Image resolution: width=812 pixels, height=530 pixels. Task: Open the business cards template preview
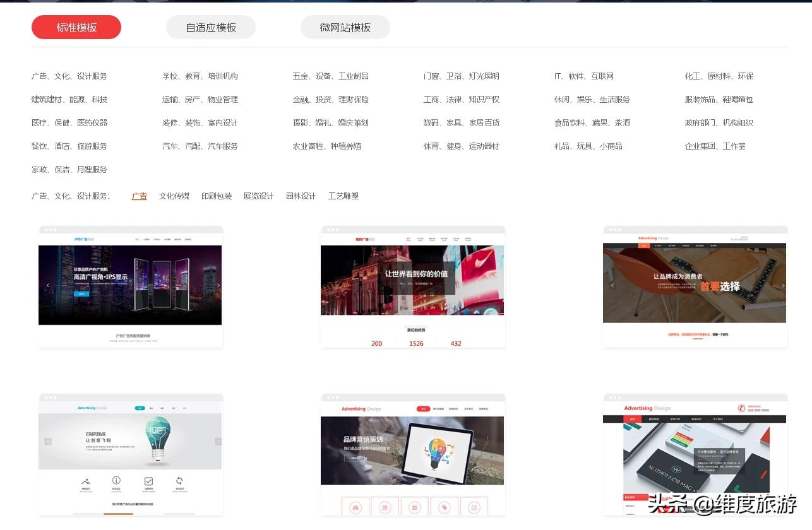[695, 454]
